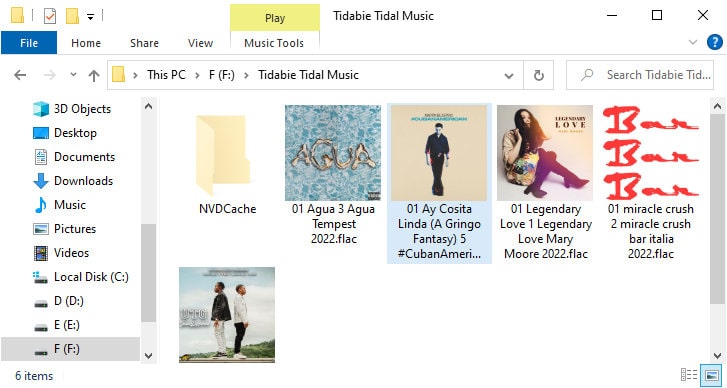Click the 3D Objects cube icon
The height and width of the screenshot is (388, 727).
coord(41,109)
